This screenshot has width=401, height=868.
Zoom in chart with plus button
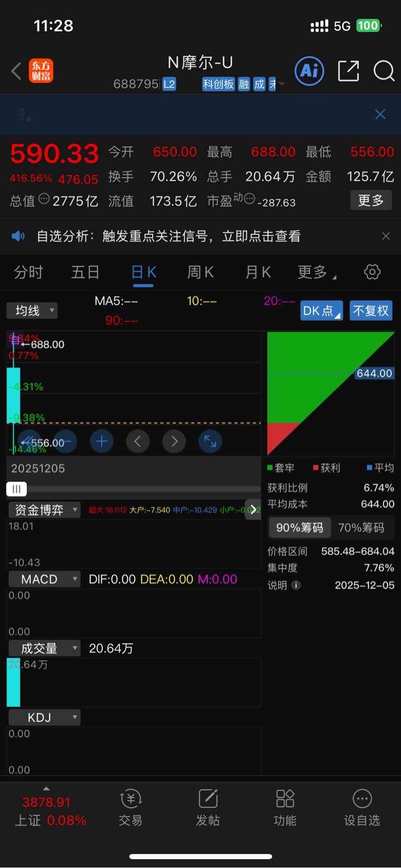(102, 442)
